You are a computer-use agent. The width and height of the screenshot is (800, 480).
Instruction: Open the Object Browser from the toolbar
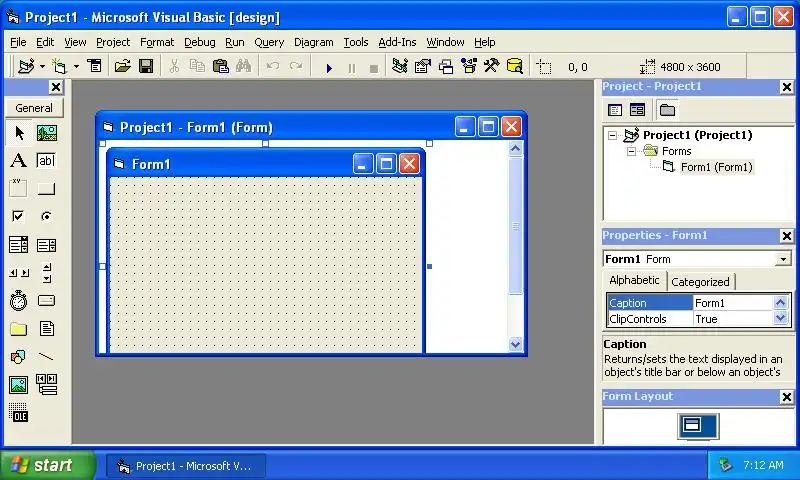(x=469, y=66)
